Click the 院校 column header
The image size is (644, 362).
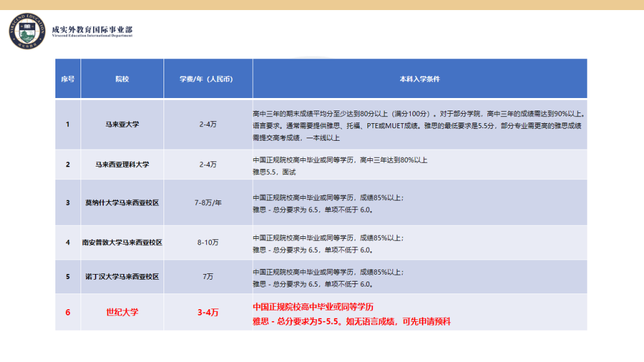[122, 78]
